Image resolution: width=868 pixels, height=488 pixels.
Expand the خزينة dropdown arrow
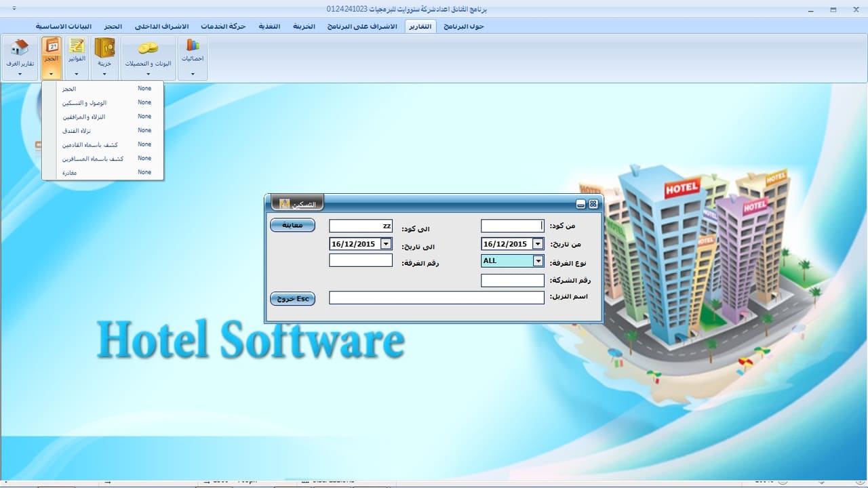click(104, 74)
